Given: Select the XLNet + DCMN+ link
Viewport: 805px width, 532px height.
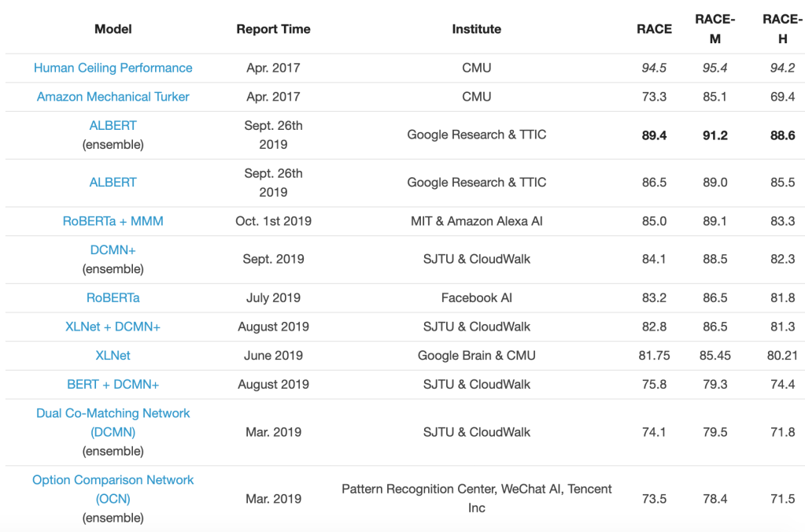Looking at the screenshot, I should [x=113, y=327].
